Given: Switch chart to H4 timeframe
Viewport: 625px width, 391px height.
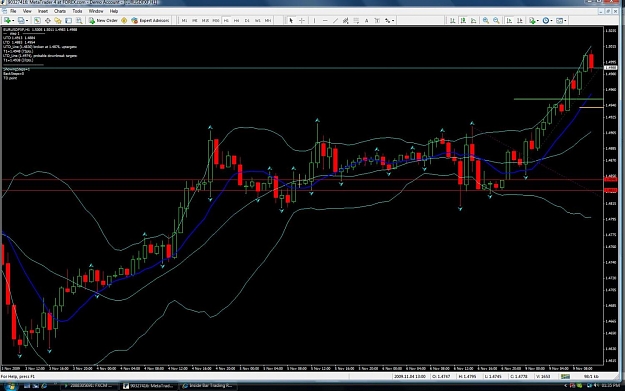Looking at the screenshot, I should 236,20.
